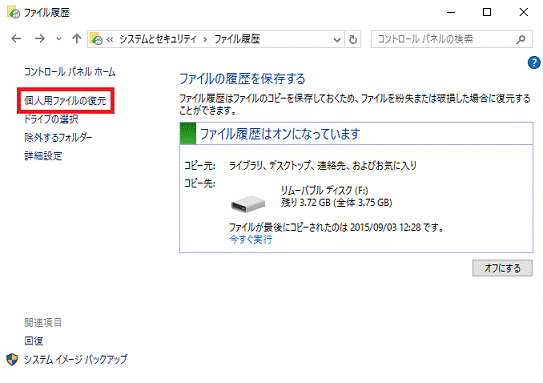Click the removable disk drive icon

(x=248, y=204)
